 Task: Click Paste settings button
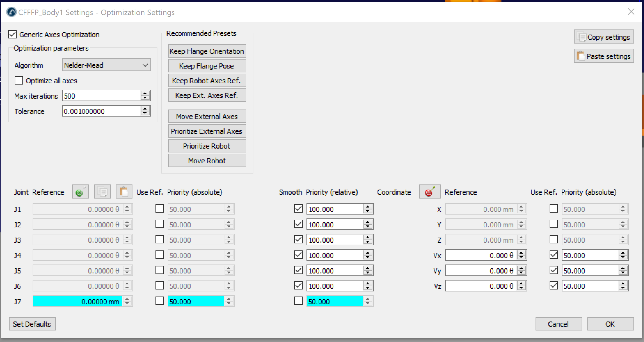(x=604, y=56)
